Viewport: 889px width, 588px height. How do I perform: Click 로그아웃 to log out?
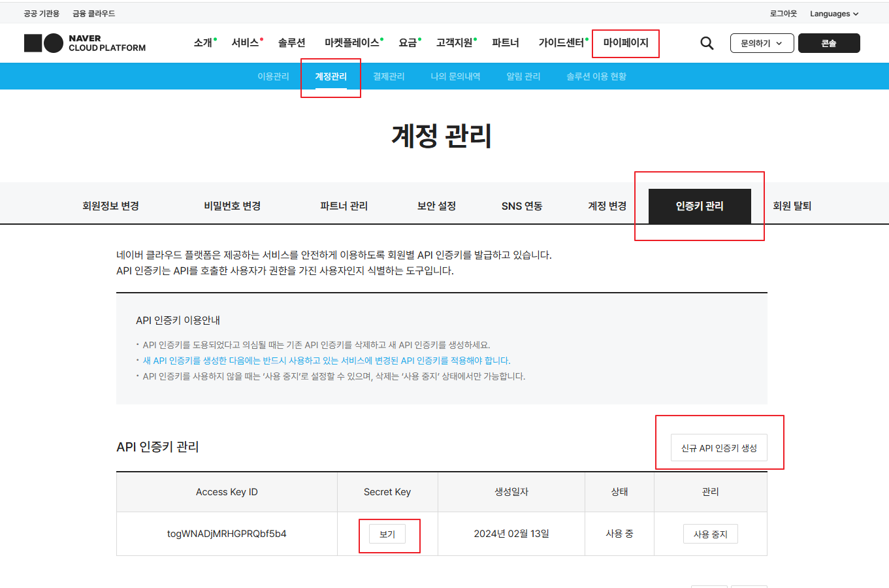pyautogui.click(x=783, y=14)
